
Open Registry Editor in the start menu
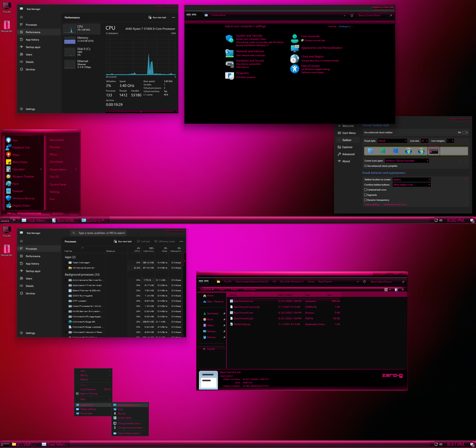(21, 206)
